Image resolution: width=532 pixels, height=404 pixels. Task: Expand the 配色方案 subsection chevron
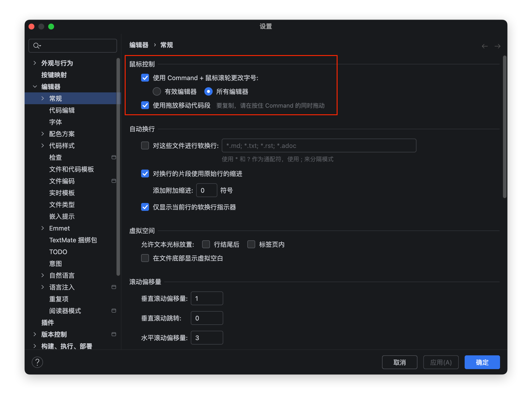coord(43,134)
